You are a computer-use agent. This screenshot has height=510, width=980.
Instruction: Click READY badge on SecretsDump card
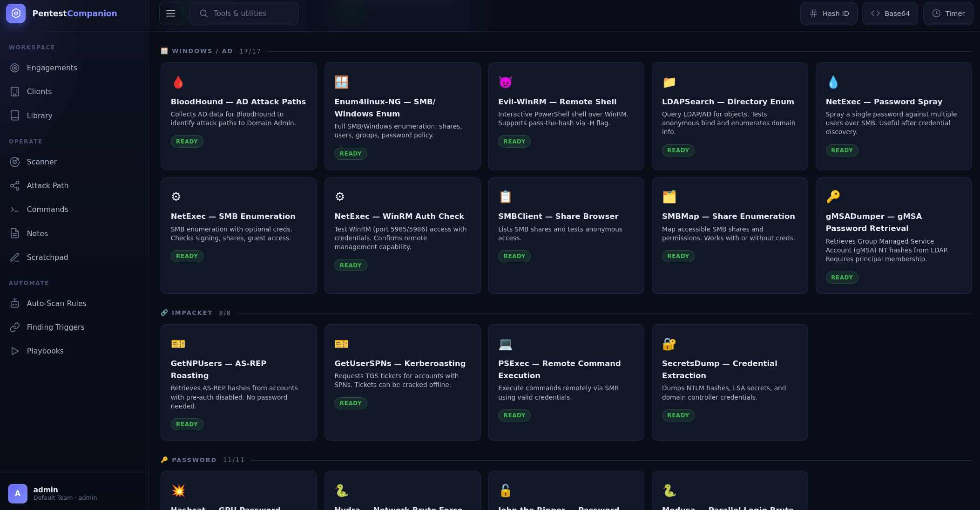point(678,415)
